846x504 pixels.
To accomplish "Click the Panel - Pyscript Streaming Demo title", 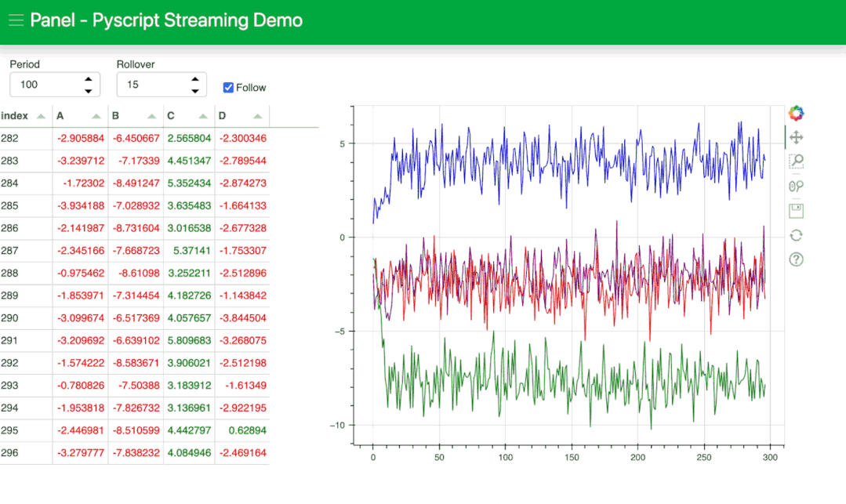I will point(166,20).
